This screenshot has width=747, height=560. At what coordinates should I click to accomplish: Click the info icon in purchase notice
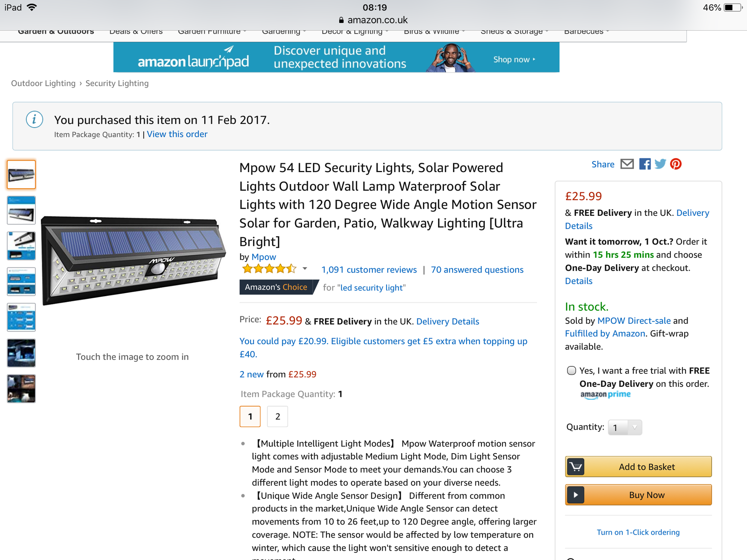pyautogui.click(x=34, y=119)
